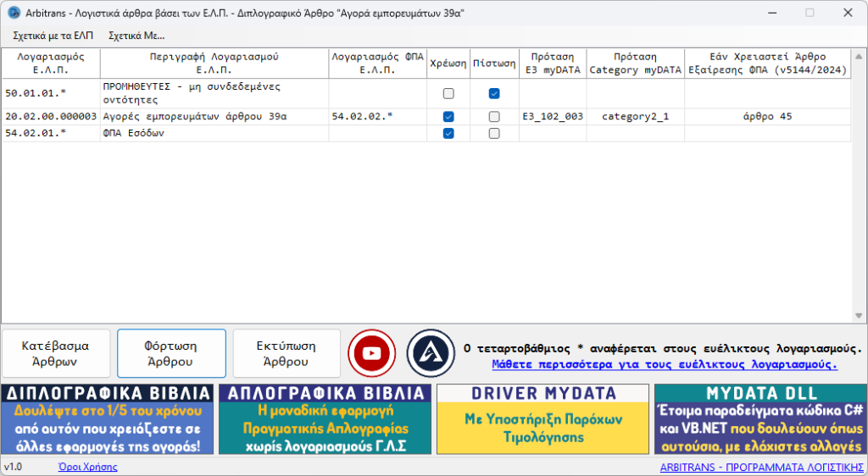Screen dimensions: 868x476
Task: Uncheck Πίστωση for account 50.01.01.*
Action: pyautogui.click(x=494, y=93)
